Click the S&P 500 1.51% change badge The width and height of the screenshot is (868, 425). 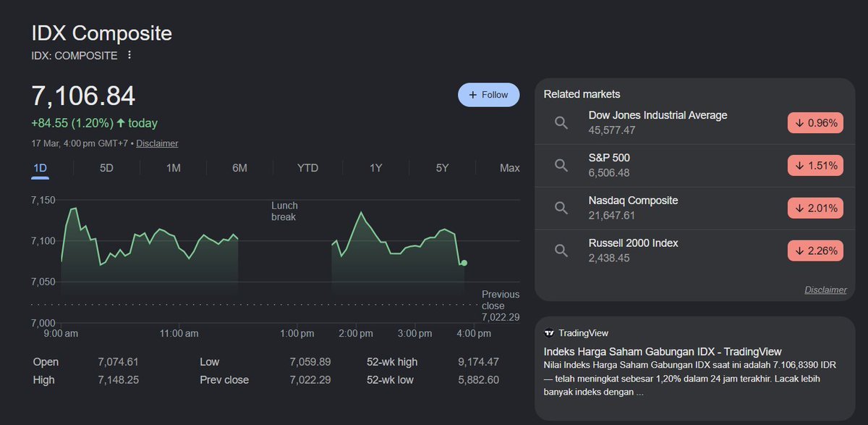tap(816, 166)
